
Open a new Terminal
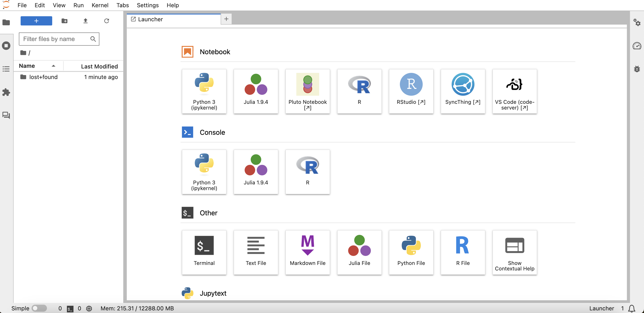[204, 252]
